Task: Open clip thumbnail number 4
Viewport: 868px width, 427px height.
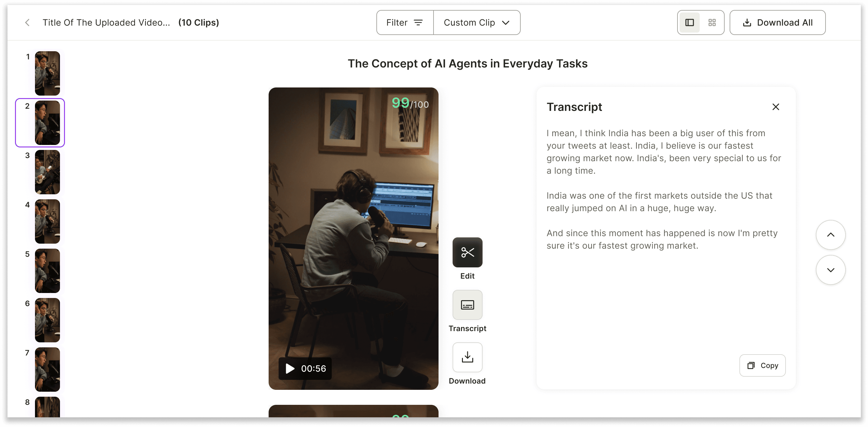Action: tap(47, 221)
